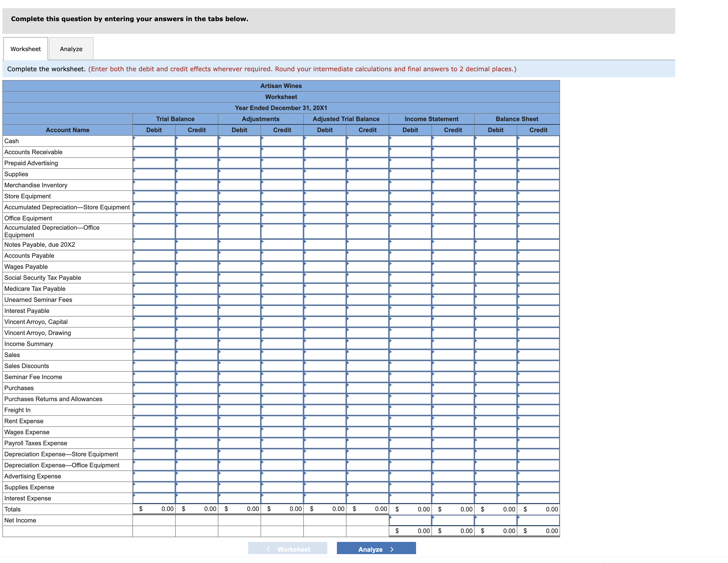
Task: Click the 'Income Statement' column header
Action: click(x=431, y=119)
